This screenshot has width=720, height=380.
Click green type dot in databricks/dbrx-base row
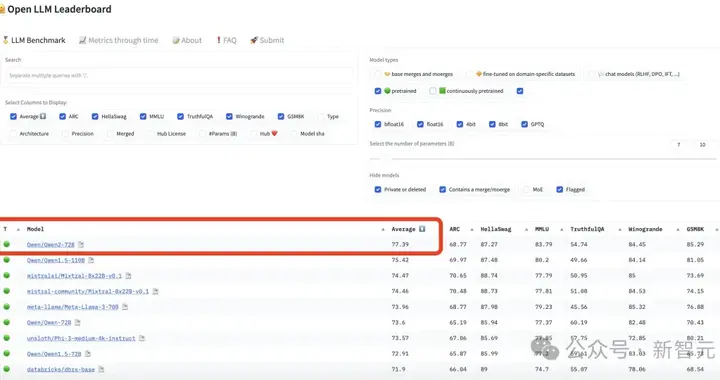(6, 369)
